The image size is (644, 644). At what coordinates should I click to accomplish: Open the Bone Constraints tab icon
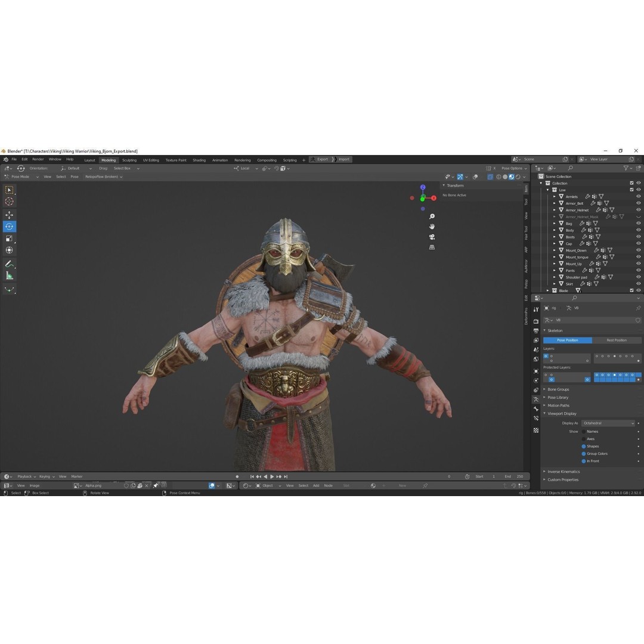[x=536, y=419]
